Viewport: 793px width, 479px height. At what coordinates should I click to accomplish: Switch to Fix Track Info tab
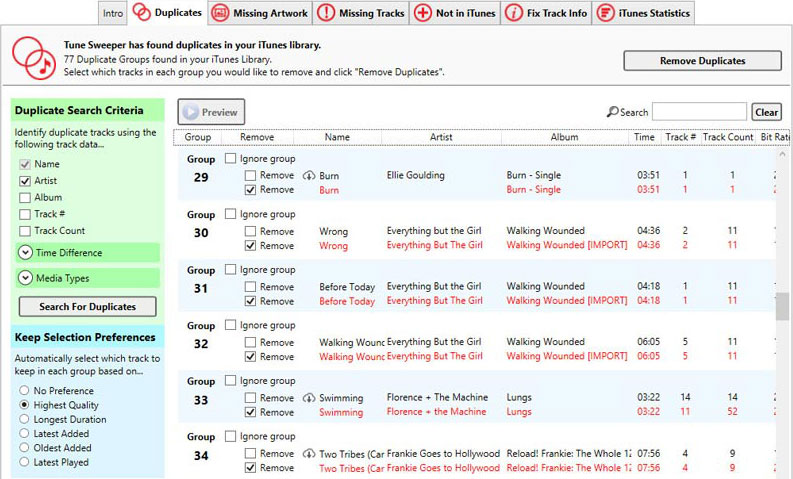[547, 13]
